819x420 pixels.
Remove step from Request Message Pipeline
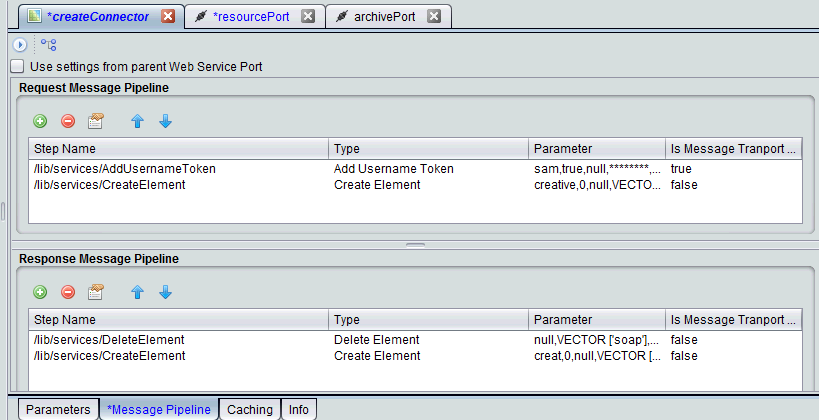(68, 121)
